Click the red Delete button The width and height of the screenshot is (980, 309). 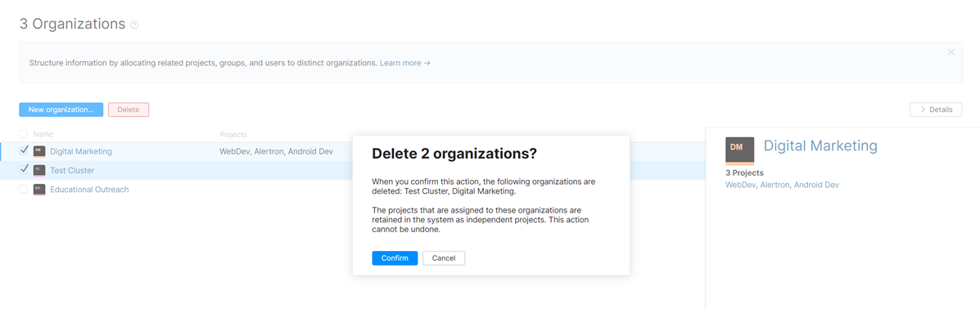(x=128, y=110)
